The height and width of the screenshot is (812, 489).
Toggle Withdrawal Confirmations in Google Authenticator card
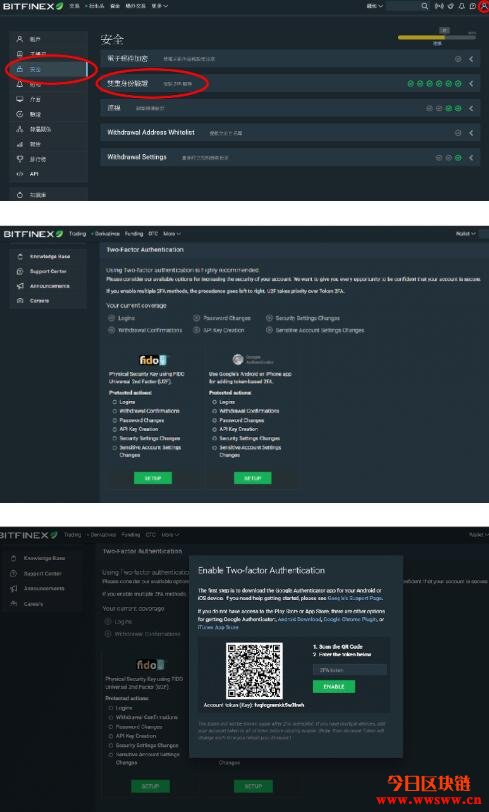(214, 411)
